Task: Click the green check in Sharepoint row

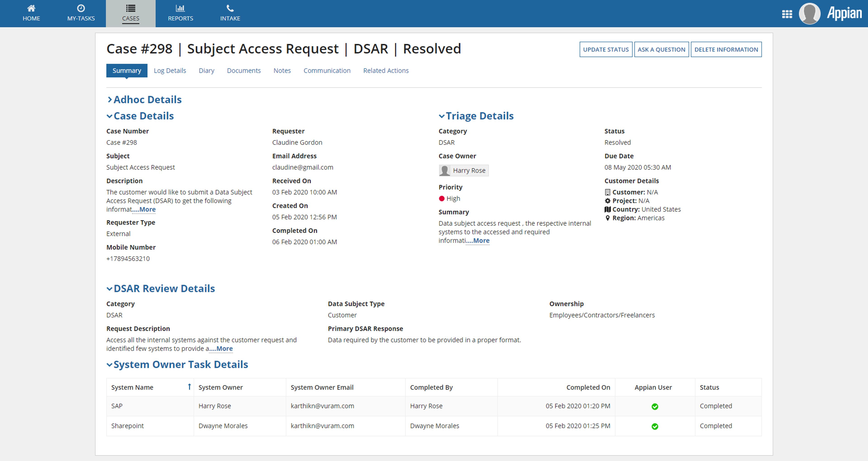Action: [654, 426]
